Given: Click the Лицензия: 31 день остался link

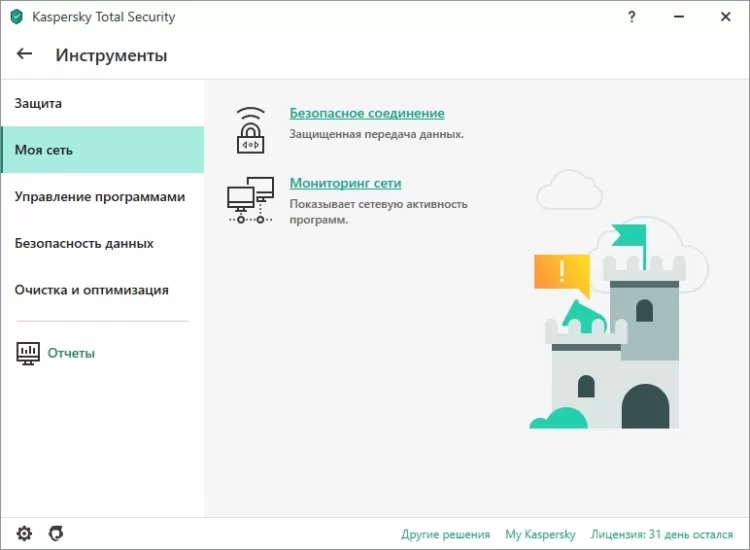Looking at the screenshot, I should [x=662, y=534].
